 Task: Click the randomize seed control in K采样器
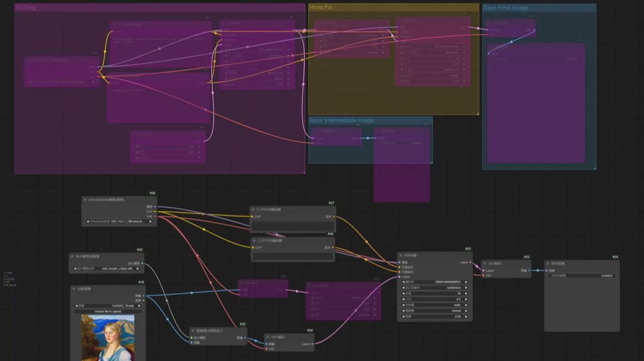[434, 288]
